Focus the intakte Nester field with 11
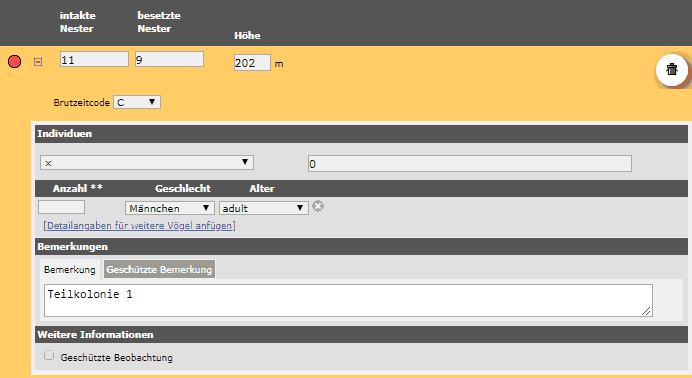The width and height of the screenshot is (692, 378). (94, 60)
